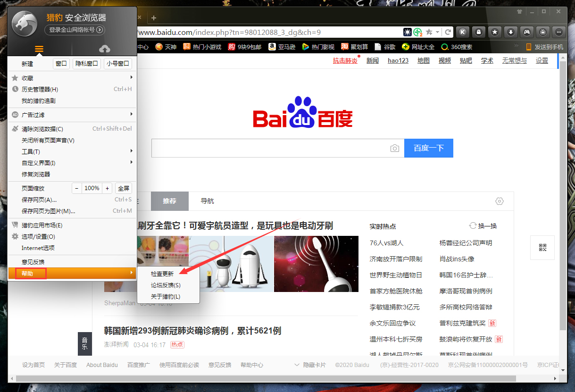This screenshot has width=575, height=392.
Task: Increase page zoom with the + control
Action: tap(108, 188)
